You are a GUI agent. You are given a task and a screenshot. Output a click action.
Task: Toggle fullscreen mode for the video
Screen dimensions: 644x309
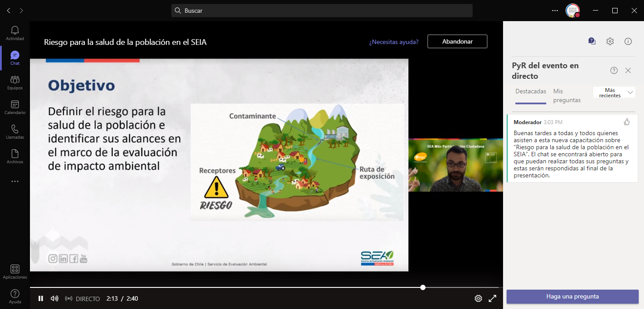tap(493, 298)
